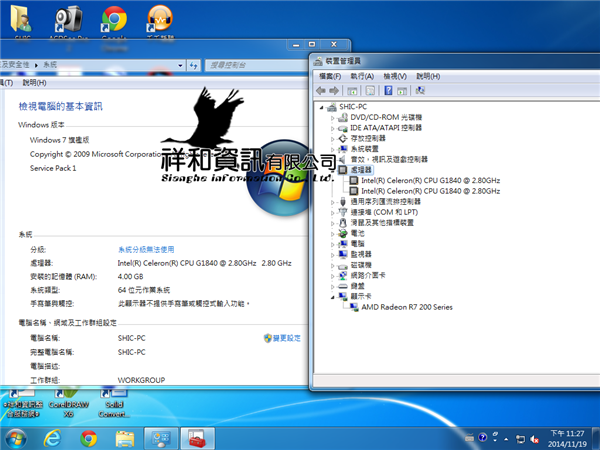Click the control panel search box
The image size is (600, 450).
pos(256,65)
